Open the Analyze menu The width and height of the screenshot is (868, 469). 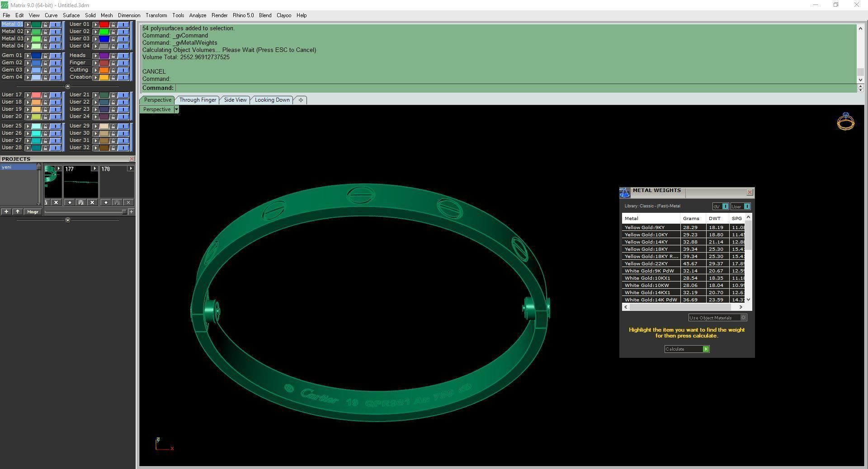click(x=198, y=15)
